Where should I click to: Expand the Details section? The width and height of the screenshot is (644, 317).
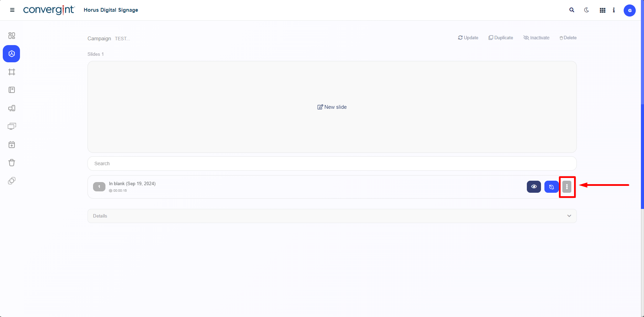pos(332,216)
